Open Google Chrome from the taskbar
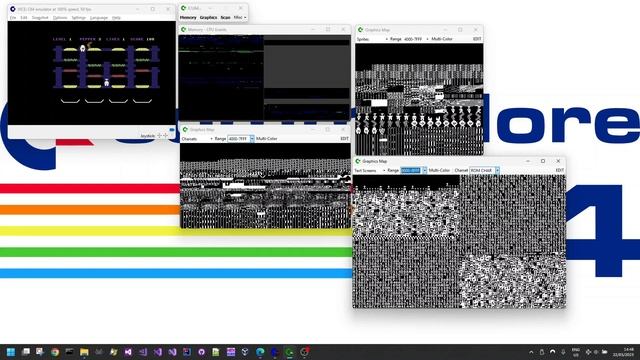The width and height of the screenshot is (640, 360). coord(55,352)
